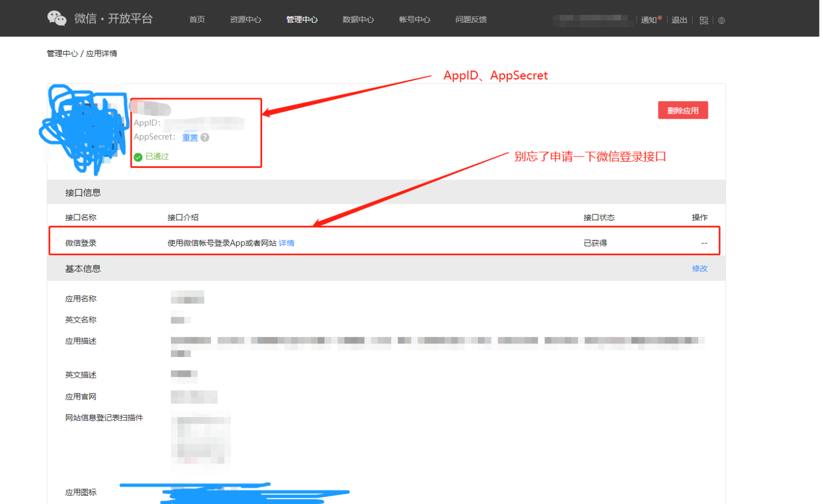The image size is (823, 504).
Task: Click 修改 link in 基本信息 header
Action: [700, 268]
